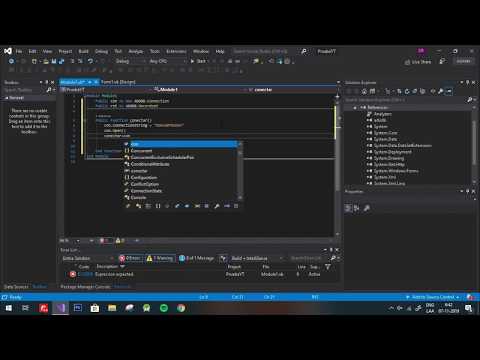Open the File menu
This screenshot has height=360, width=480.
(x=19, y=51)
